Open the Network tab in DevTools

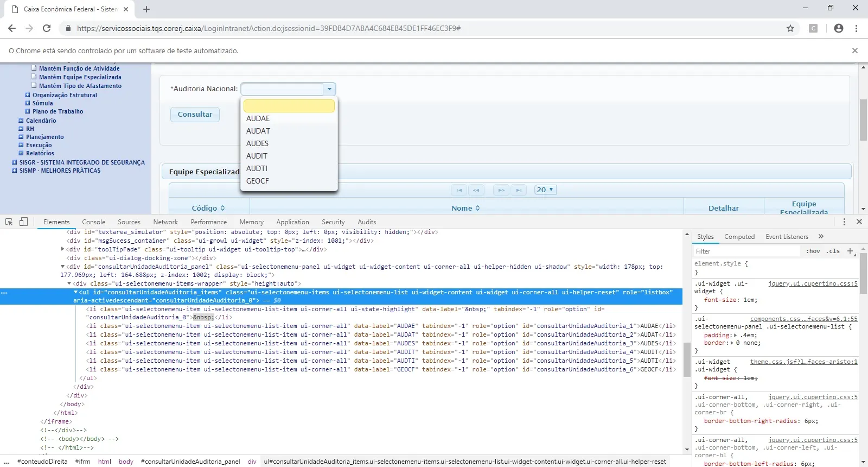click(165, 222)
